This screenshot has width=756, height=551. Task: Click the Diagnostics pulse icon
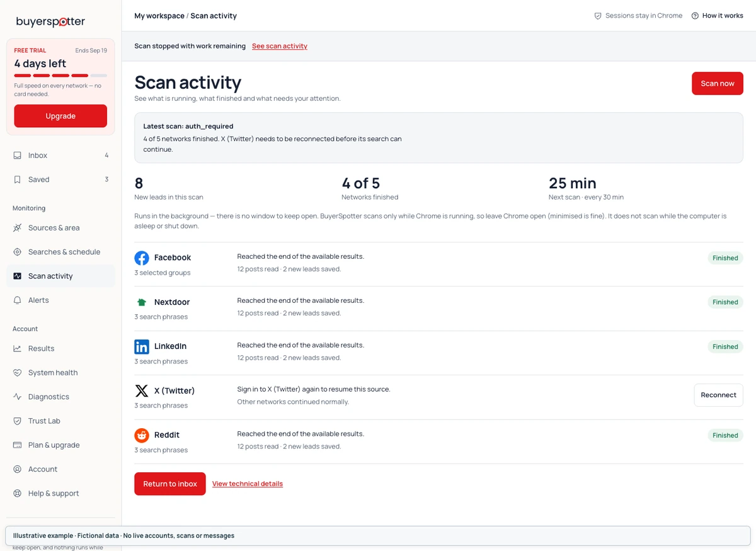(x=18, y=397)
